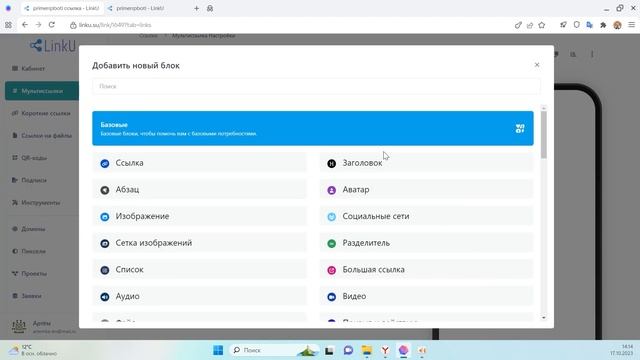Click the browser address bar URL
This screenshot has width=640, height=360.
coord(115,25)
